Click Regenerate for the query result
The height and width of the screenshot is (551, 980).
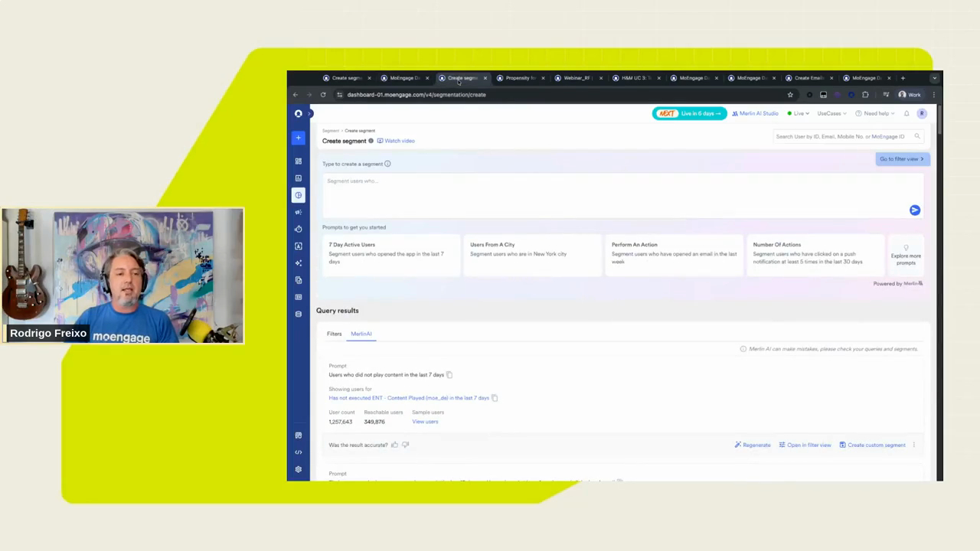pyautogui.click(x=753, y=445)
